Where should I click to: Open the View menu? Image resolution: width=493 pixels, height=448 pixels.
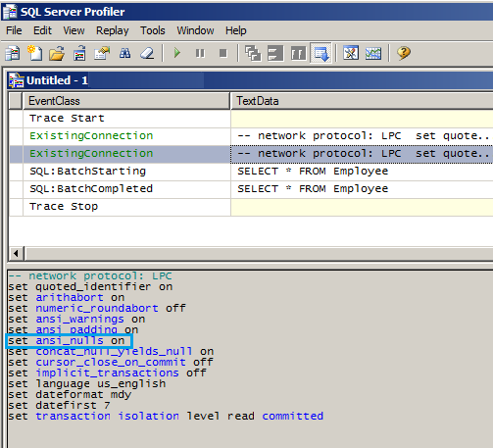(x=74, y=30)
